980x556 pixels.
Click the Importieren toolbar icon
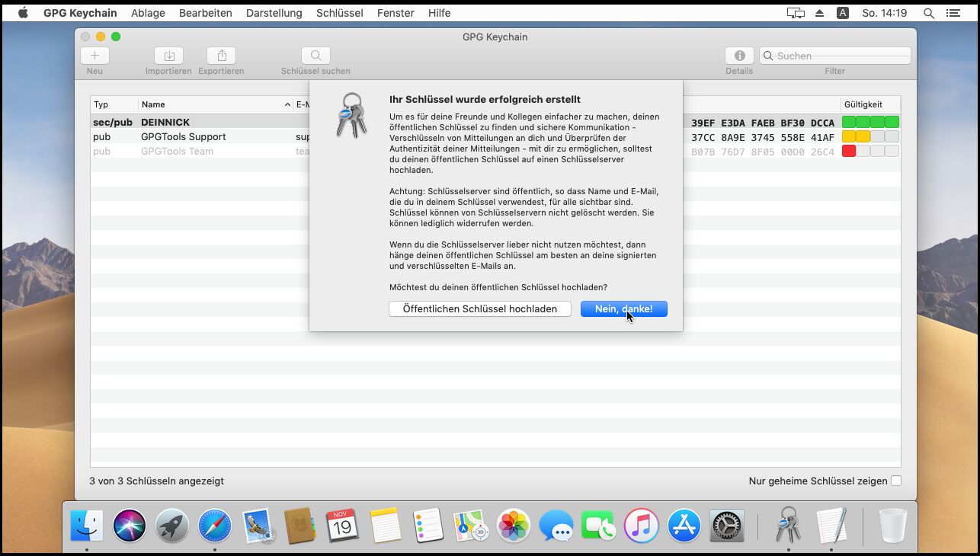[x=168, y=56]
